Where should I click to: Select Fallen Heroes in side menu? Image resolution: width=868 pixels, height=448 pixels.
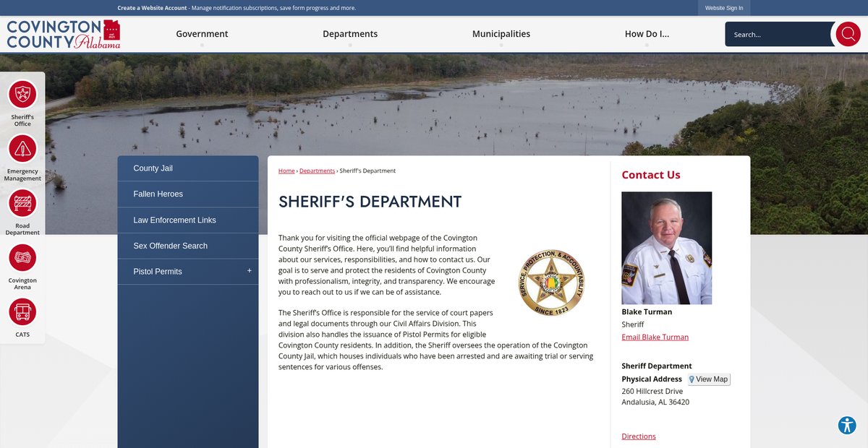[188, 194]
